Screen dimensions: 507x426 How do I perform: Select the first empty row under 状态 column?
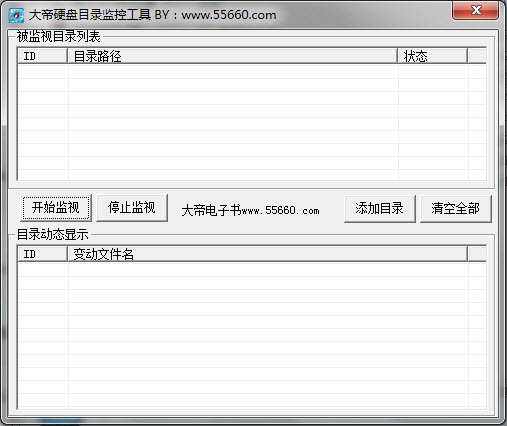[433, 72]
